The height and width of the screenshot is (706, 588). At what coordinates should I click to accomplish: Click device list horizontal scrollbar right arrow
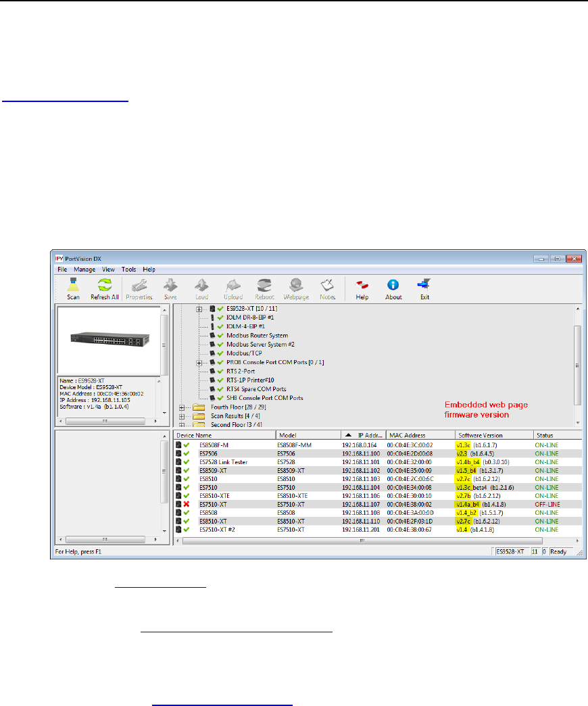[577, 540]
